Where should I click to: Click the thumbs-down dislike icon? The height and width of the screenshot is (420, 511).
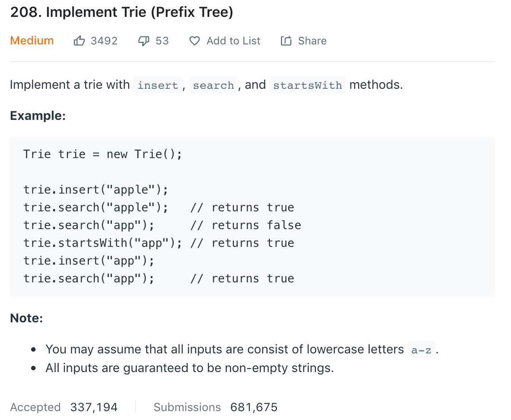pyautogui.click(x=144, y=41)
